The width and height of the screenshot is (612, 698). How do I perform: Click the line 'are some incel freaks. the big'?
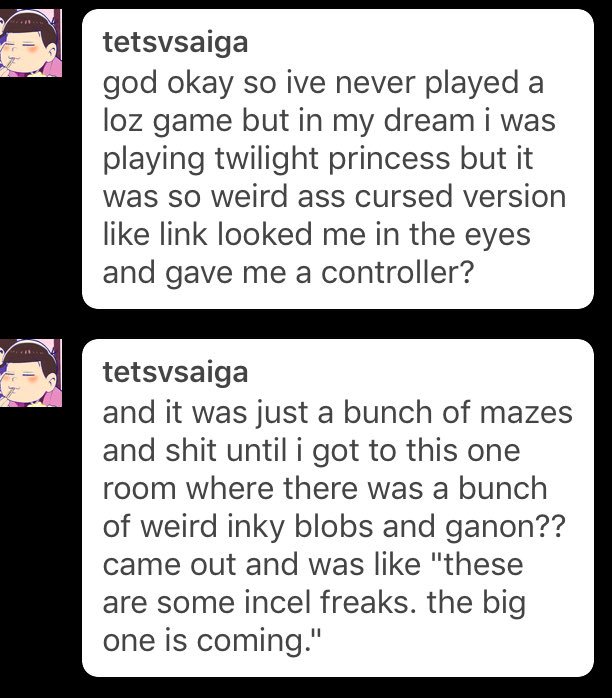(x=314, y=603)
